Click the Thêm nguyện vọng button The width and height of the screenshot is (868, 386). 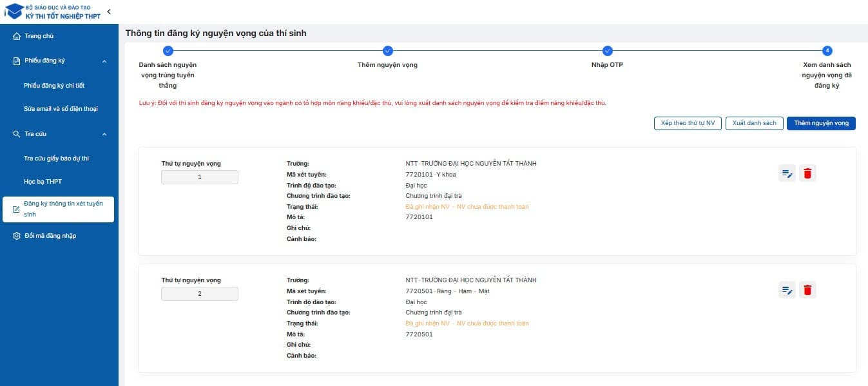[x=820, y=123]
